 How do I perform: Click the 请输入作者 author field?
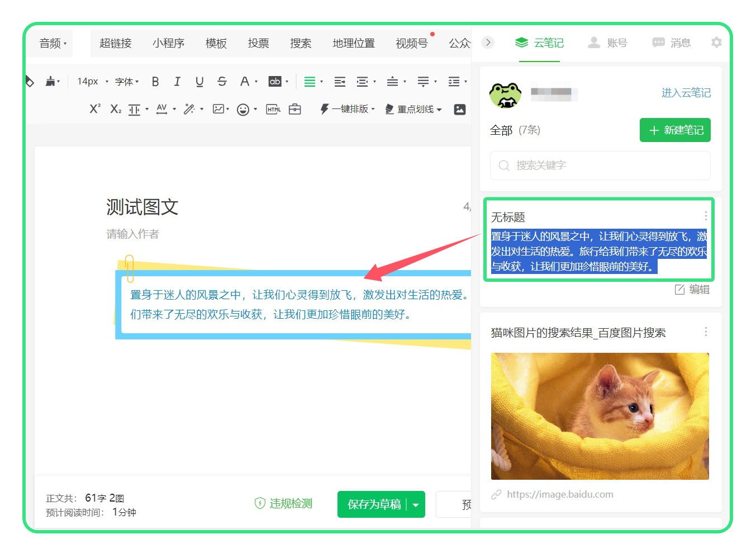click(133, 234)
